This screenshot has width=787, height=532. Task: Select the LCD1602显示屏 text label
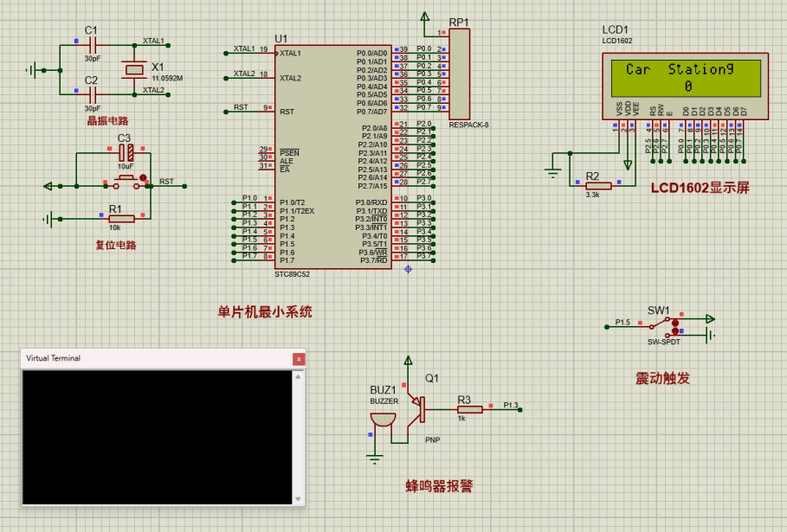(x=700, y=188)
